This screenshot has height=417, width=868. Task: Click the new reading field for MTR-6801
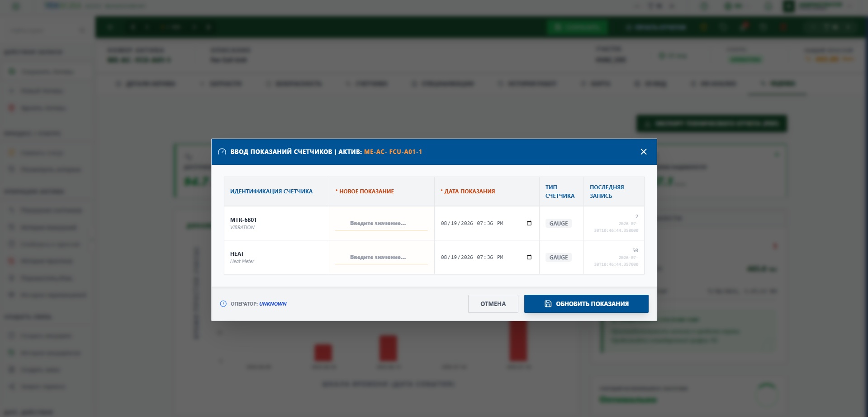point(381,223)
